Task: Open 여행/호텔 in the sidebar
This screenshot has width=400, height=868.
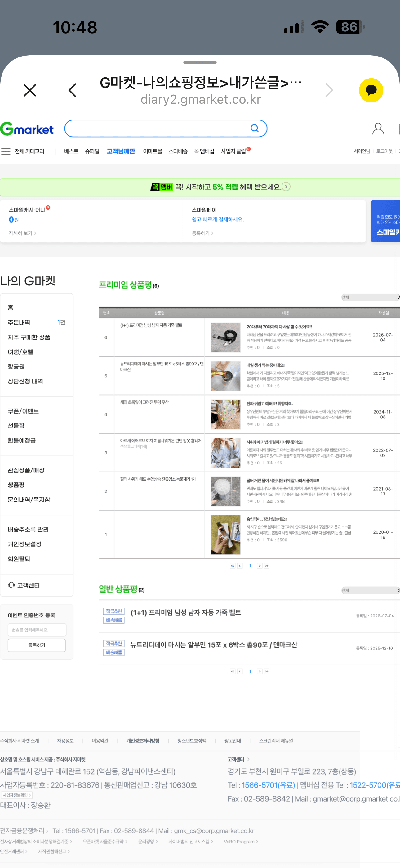Action: 20,352
